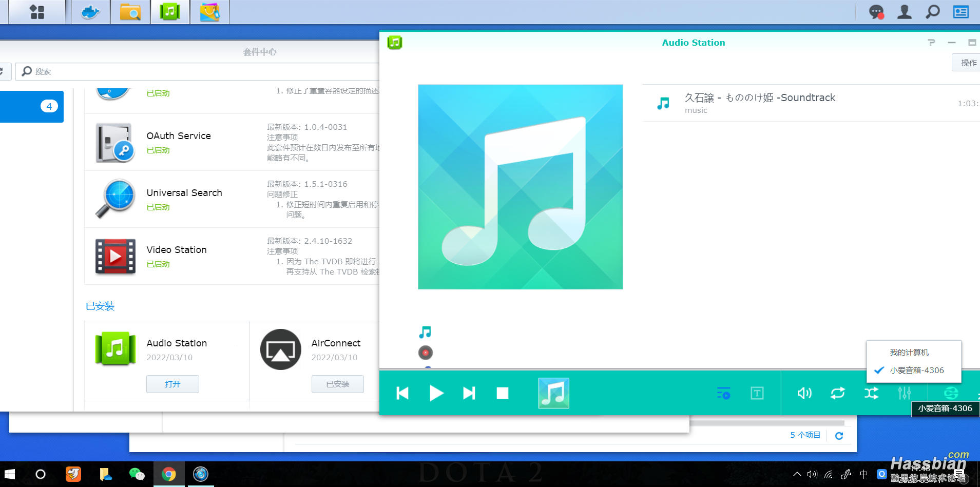
Task: Click the 已安装 button for AirConnect
Action: point(338,384)
